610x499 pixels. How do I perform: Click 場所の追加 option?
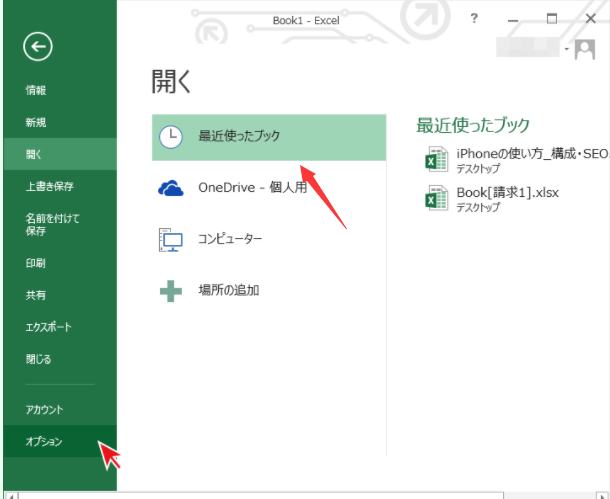(269, 291)
